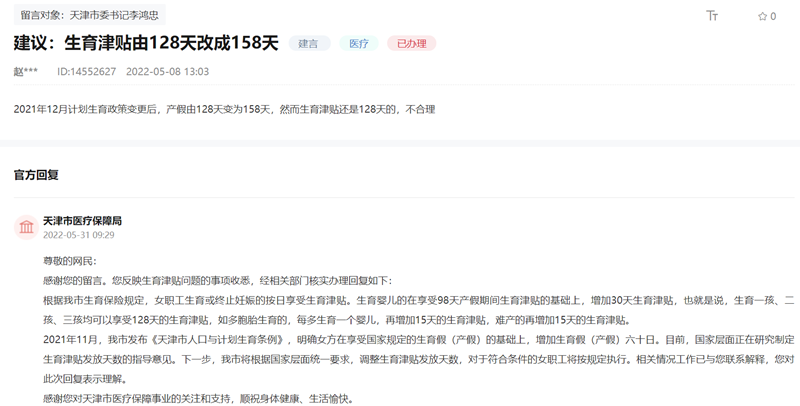Click the message ID:14552627
Image resolution: width=800 pixels, height=406 pixels.
pyautogui.click(x=86, y=71)
